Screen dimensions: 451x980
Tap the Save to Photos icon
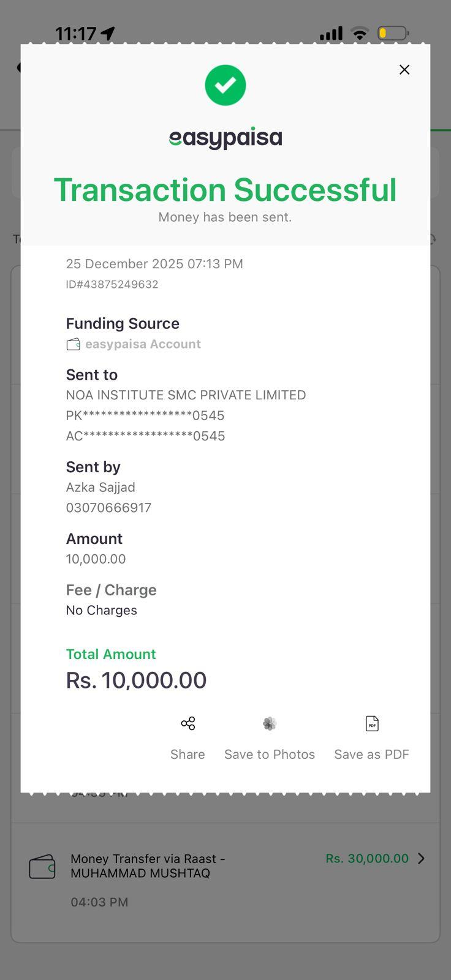(270, 724)
